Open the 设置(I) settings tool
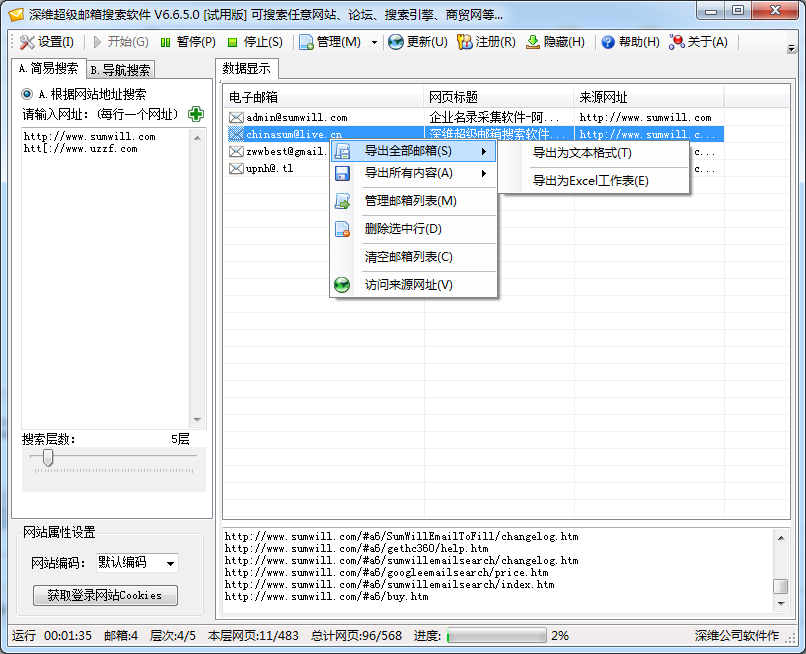 point(47,42)
